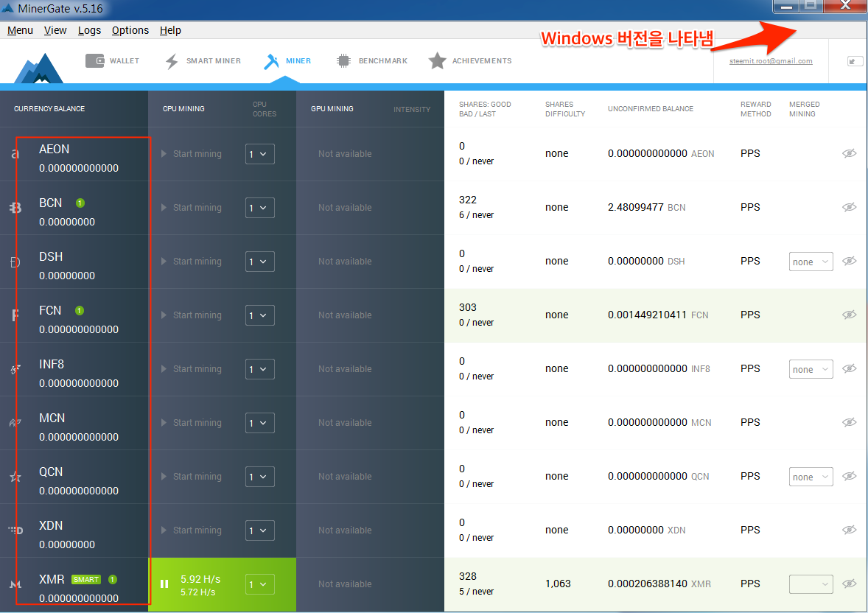Open DSH merged mining dropdown
868x613 pixels.
[x=811, y=262]
